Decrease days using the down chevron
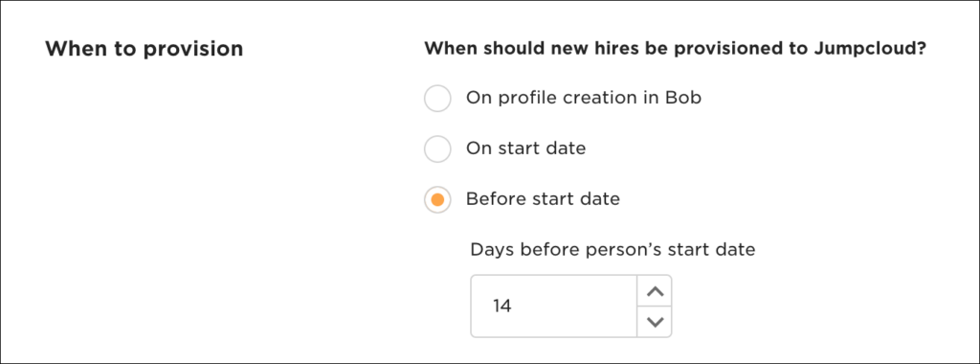 655,322
